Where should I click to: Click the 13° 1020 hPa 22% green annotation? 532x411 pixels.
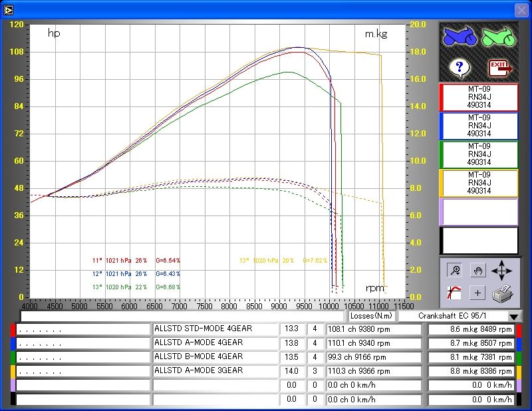[x=120, y=287]
